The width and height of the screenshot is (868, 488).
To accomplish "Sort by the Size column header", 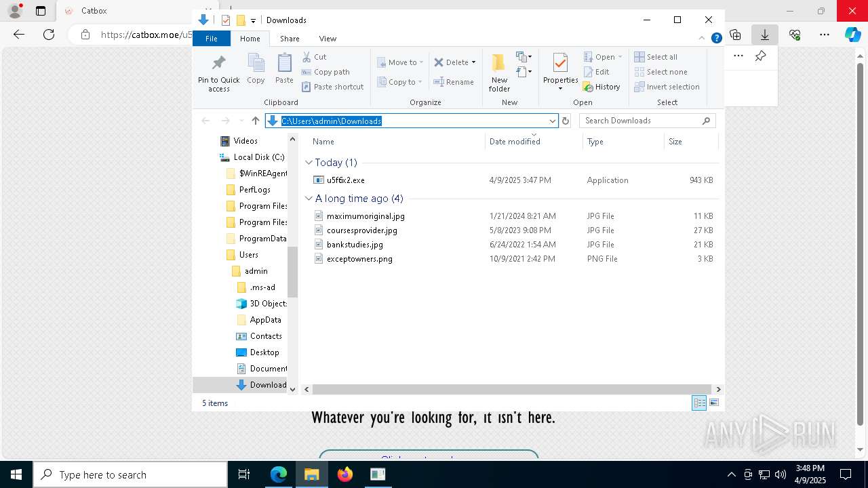I will (x=691, y=142).
